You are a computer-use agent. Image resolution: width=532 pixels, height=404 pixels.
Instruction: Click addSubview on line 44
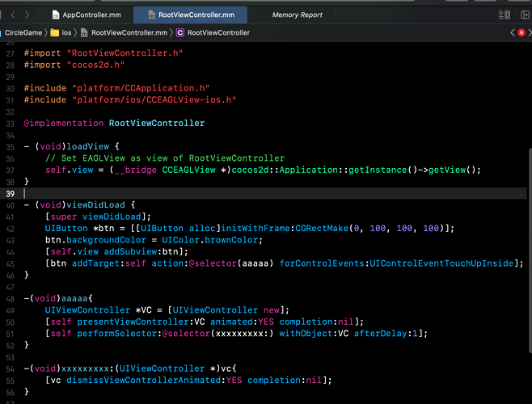130,251
